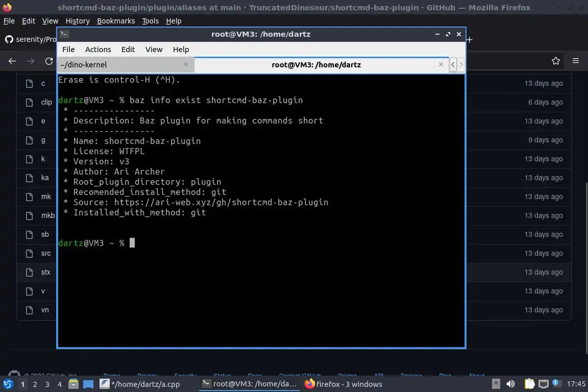Click the '9 days ago' timestamp for g

point(545,140)
